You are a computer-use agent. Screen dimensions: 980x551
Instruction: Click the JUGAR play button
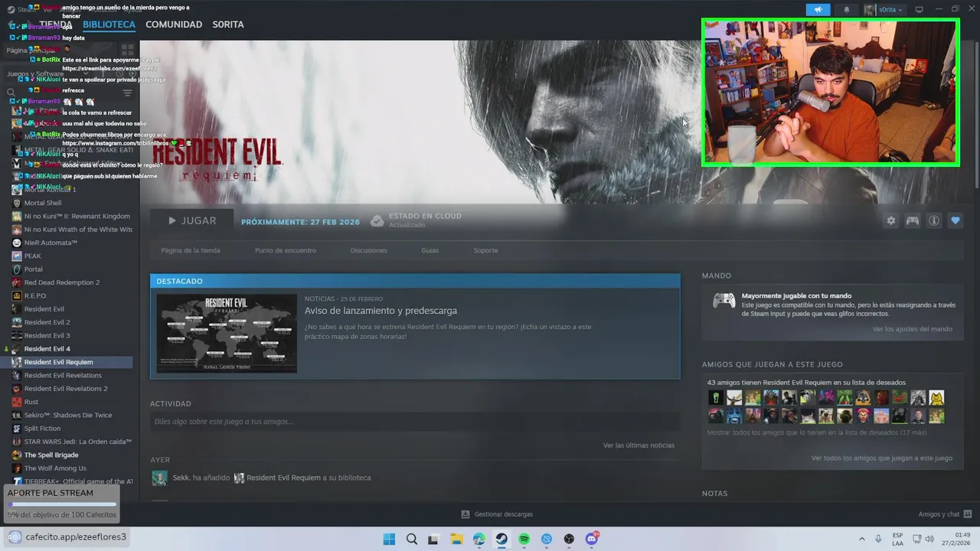click(192, 220)
